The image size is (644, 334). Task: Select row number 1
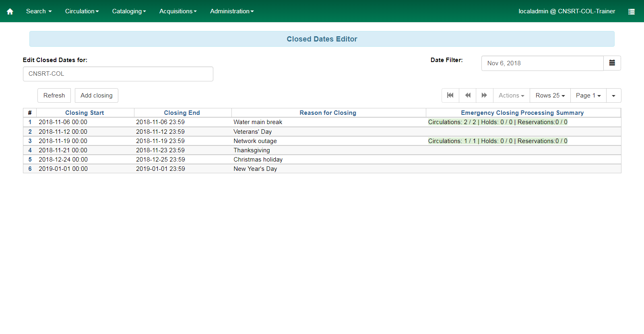pos(30,122)
